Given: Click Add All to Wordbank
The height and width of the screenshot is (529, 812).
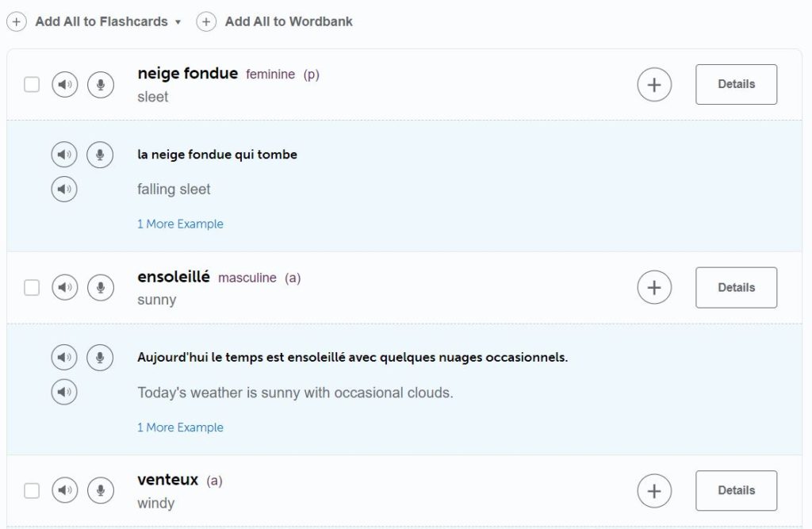Looking at the screenshot, I should click(274, 21).
